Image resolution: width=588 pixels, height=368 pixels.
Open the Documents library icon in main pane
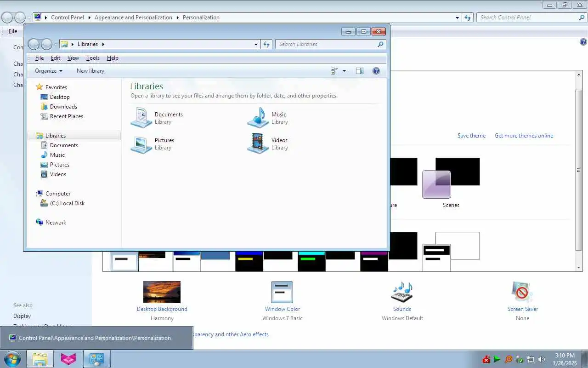pos(141,118)
